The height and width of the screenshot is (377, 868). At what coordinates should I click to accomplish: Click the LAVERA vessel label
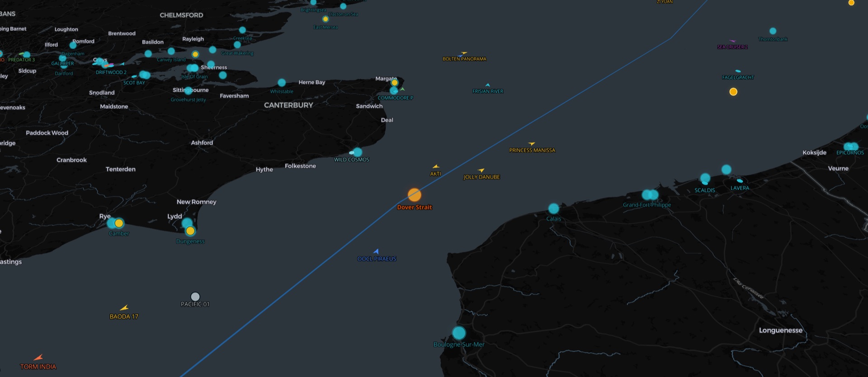[740, 188]
